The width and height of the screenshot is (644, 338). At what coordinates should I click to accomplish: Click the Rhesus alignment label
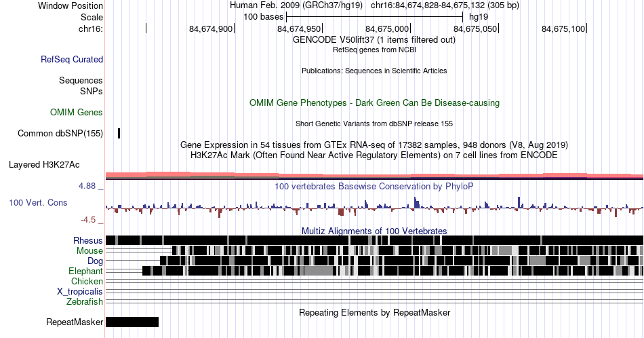[88, 240]
